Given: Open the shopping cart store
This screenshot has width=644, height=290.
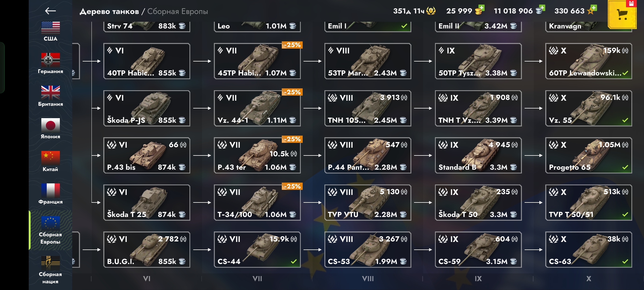Looking at the screenshot, I should (622, 15).
